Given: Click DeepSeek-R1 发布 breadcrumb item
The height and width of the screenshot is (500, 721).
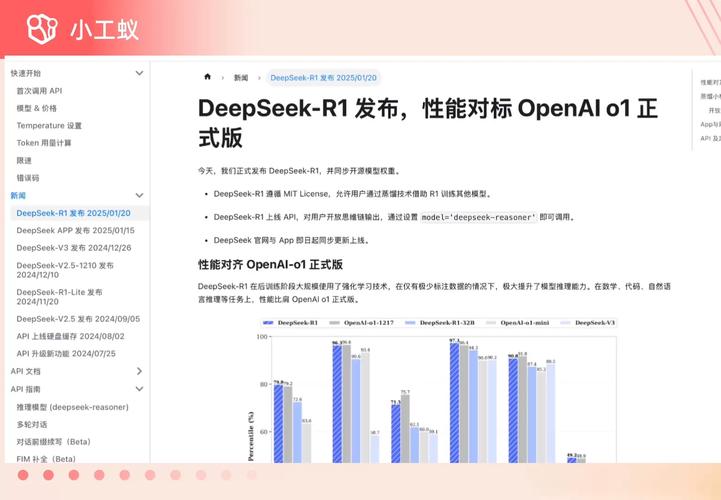Looking at the screenshot, I should (323, 78).
